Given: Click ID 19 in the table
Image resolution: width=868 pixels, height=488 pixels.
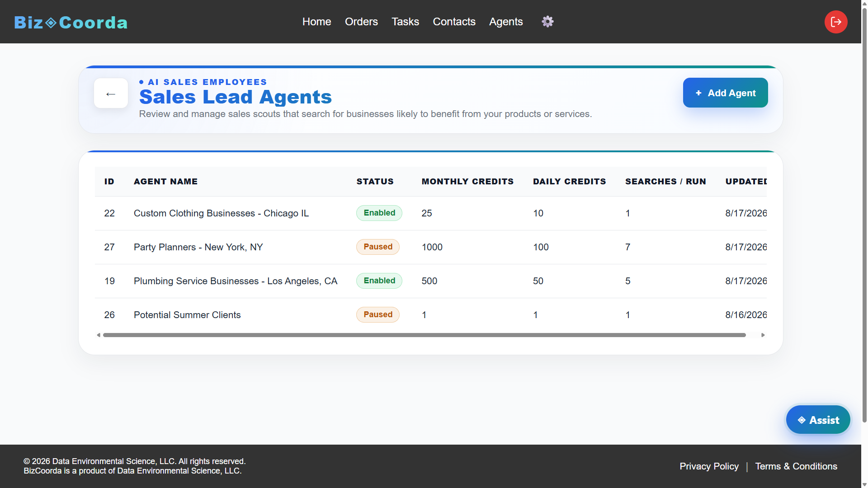Looking at the screenshot, I should point(109,281).
